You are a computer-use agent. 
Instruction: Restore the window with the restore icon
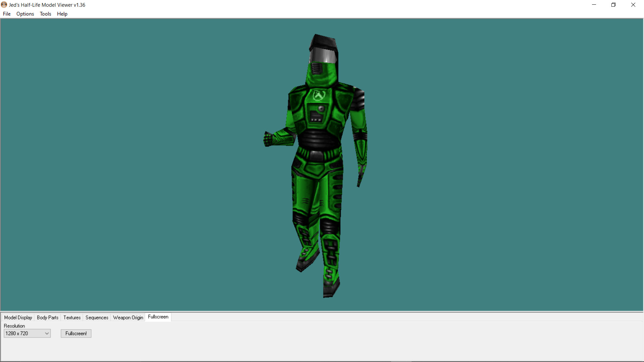[613, 5]
